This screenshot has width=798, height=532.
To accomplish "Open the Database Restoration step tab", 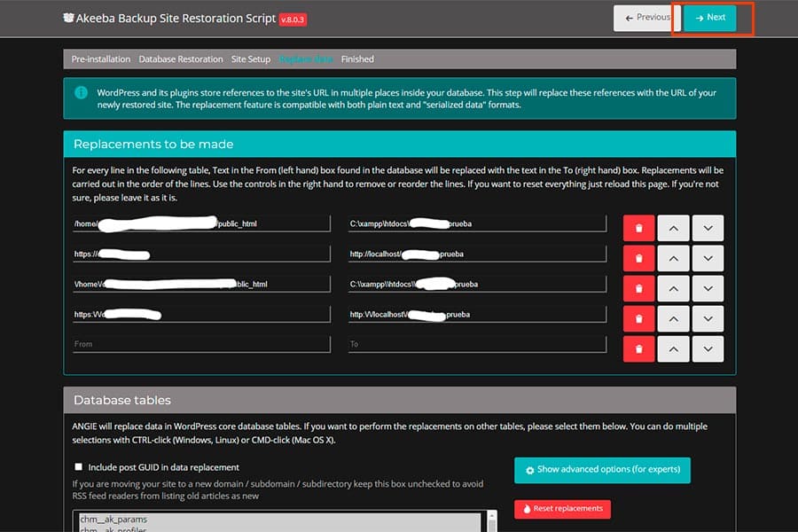I will click(181, 59).
